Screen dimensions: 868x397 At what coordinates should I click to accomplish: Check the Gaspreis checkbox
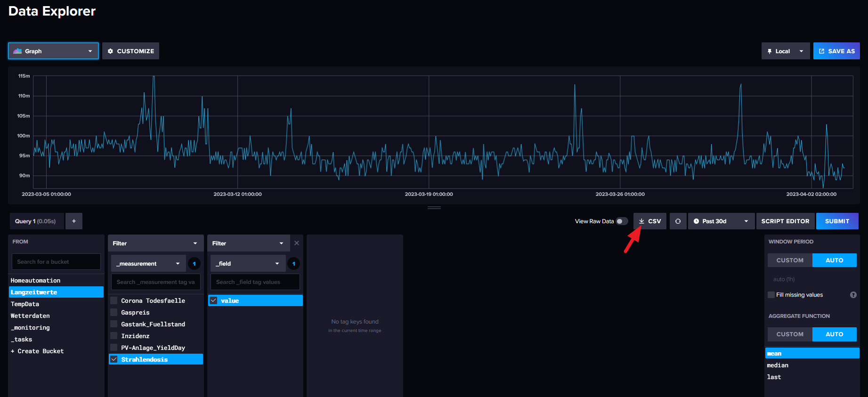pyautogui.click(x=114, y=312)
